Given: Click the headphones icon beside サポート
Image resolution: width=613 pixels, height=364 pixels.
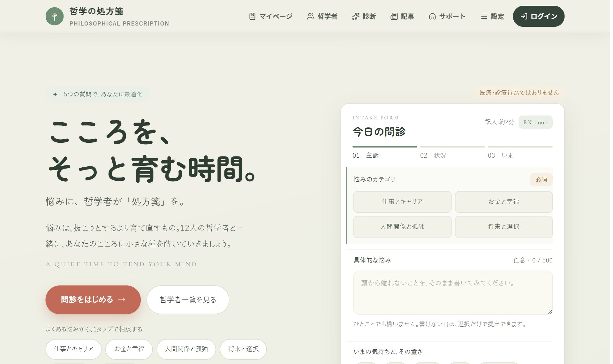Looking at the screenshot, I should (x=432, y=16).
